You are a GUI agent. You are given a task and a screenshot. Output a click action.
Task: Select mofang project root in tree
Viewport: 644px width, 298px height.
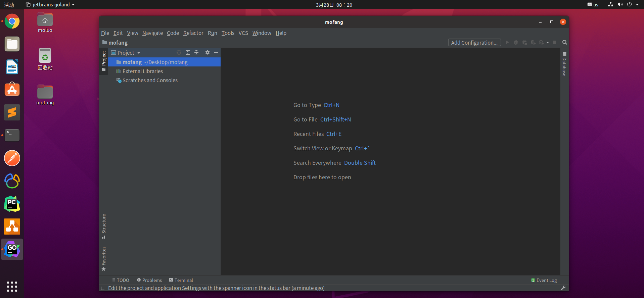pos(165,62)
